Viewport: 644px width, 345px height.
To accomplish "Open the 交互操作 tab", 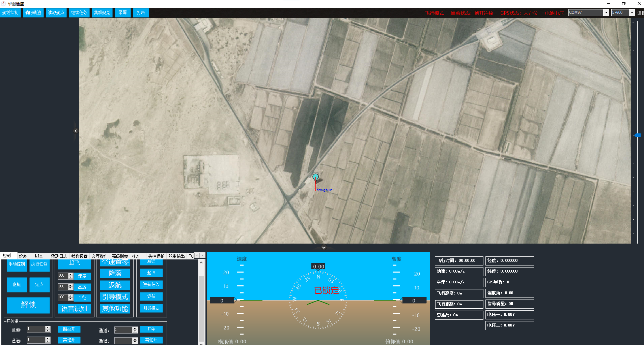I will click(100, 256).
